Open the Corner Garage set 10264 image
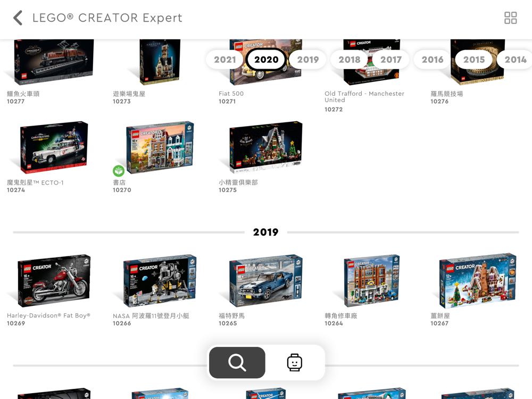Image resolution: width=532 pixels, height=399 pixels. pyautogui.click(x=371, y=280)
